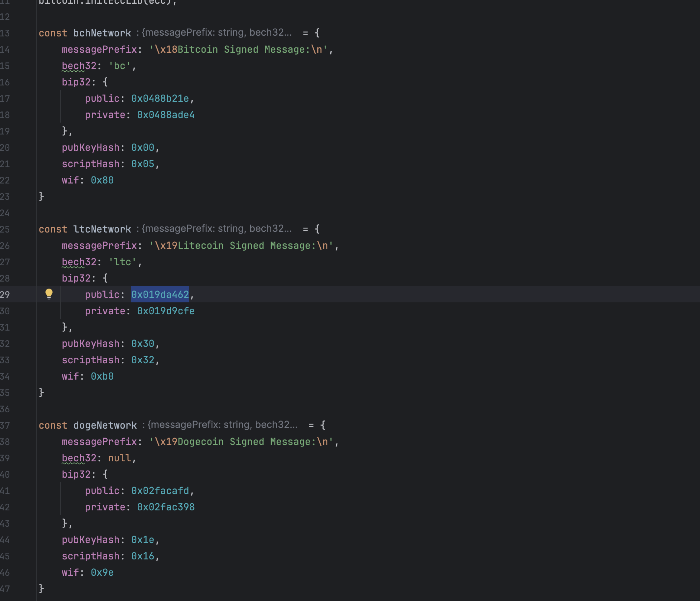Viewport: 700px width, 601px height.
Task: Click the scriptHash value 0x16
Action: click(x=143, y=556)
